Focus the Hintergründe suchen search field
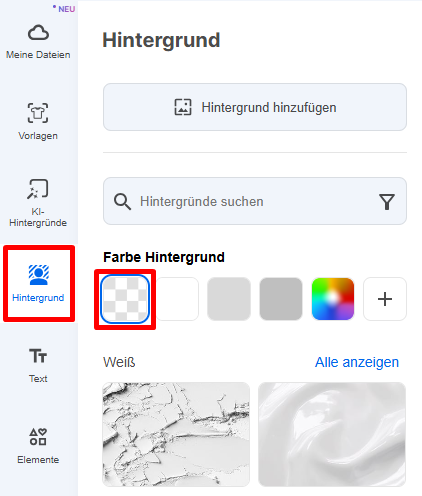The height and width of the screenshot is (496, 422). (255, 201)
